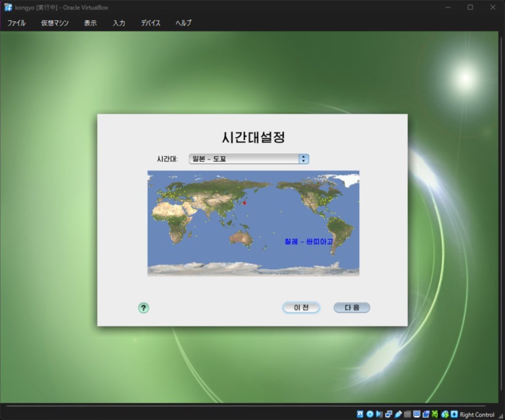Click the hard disk activity icon in status bar
Viewport: 505px width, 420px height.
360,414
